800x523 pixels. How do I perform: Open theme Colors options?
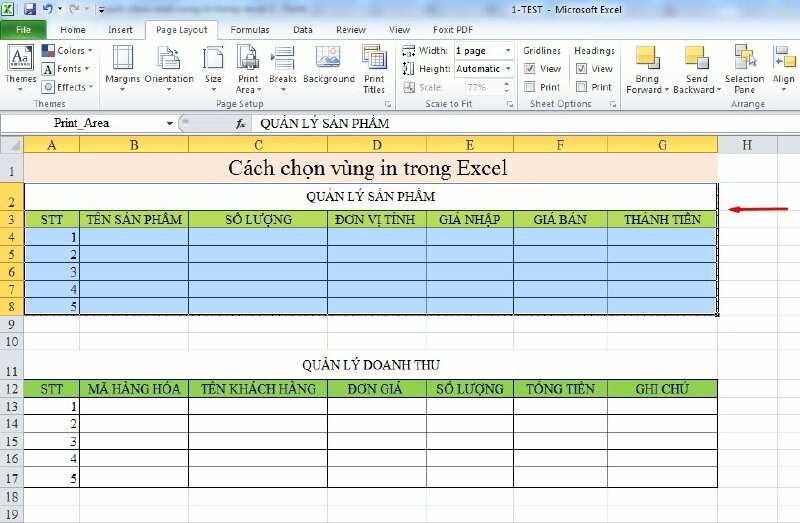pyautogui.click(x=67, y=51)
